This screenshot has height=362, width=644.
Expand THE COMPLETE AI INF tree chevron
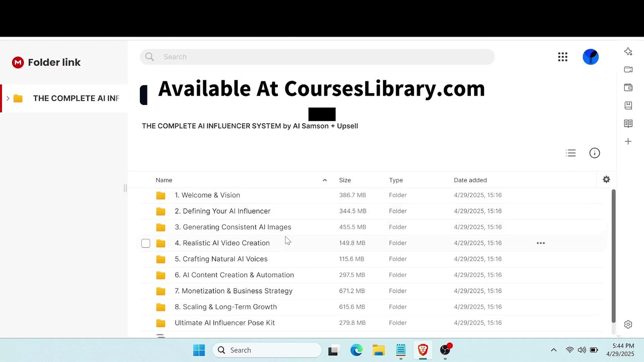(8, 98)
